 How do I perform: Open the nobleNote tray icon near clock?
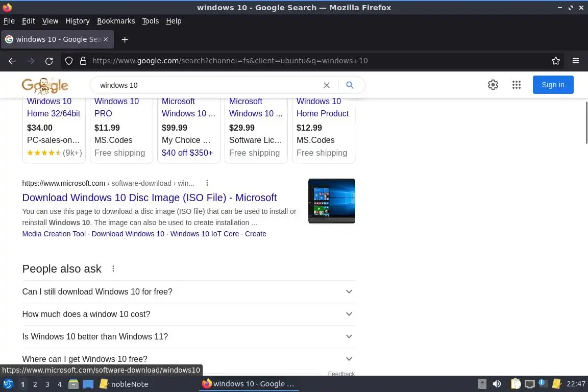556,384
